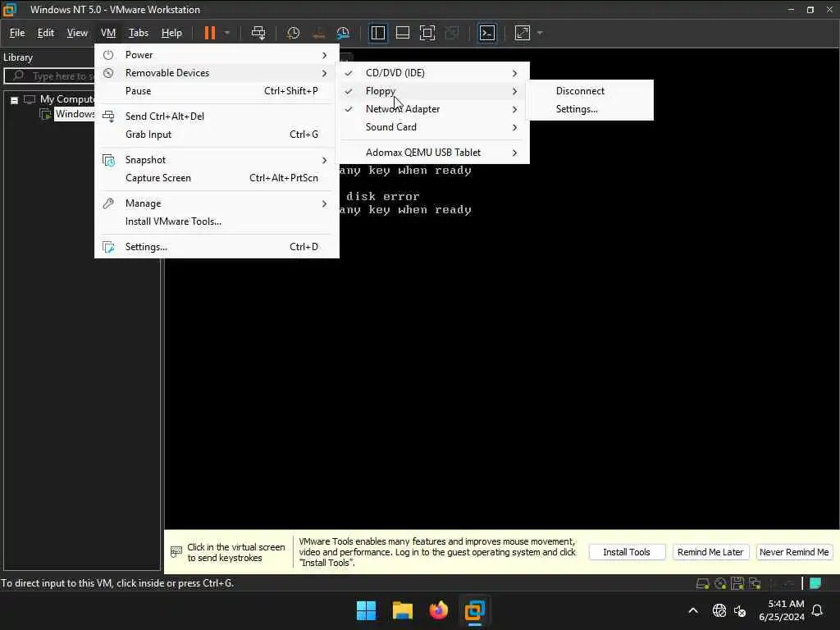Open the Snapshot Manager toolbar icon
The width and height of the screenshot is (840, 630).
click(x=343, y=33)
